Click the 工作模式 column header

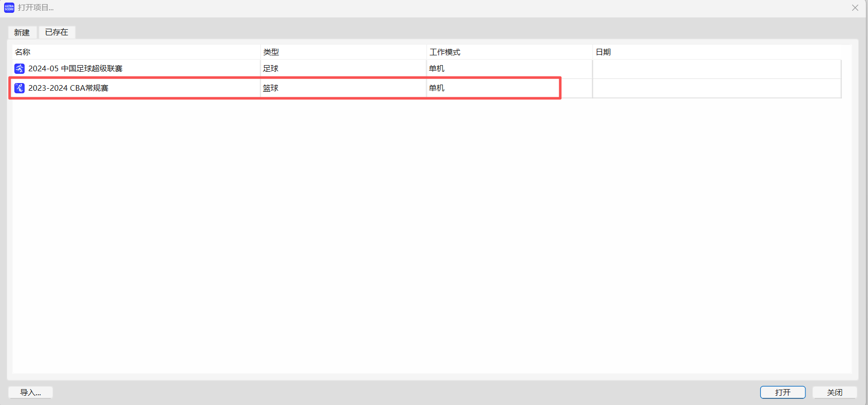(445, 52)
